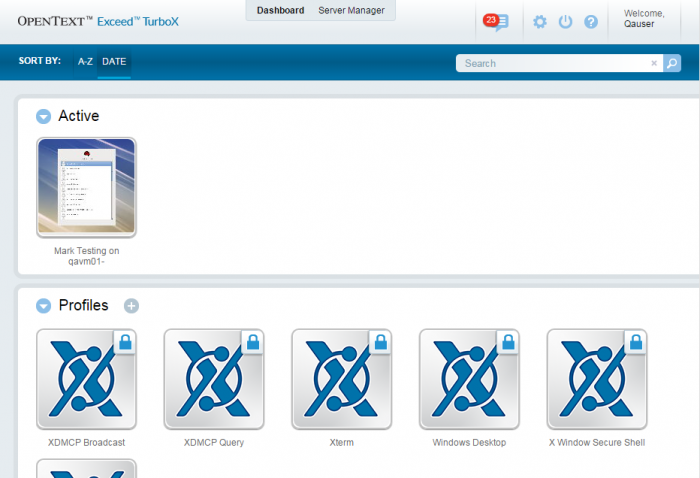Screen dimensions: 700x478
Task: Launch the XDMCP Broadcast profile icon
Action: 86,379
